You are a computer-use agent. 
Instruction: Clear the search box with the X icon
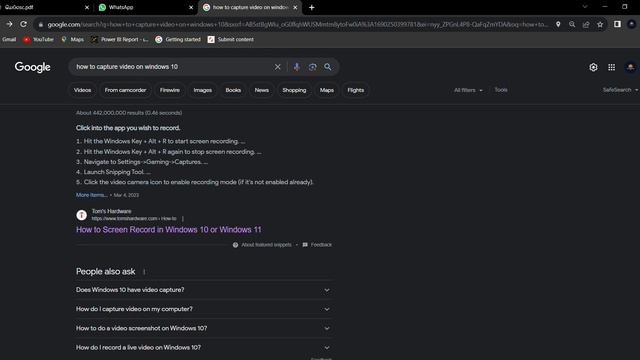(278, 67)
